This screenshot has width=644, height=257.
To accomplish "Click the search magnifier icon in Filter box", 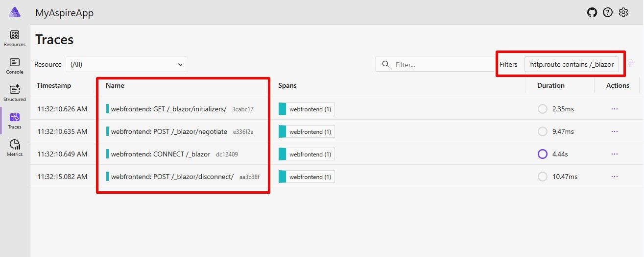I will (x=386, y=64).
